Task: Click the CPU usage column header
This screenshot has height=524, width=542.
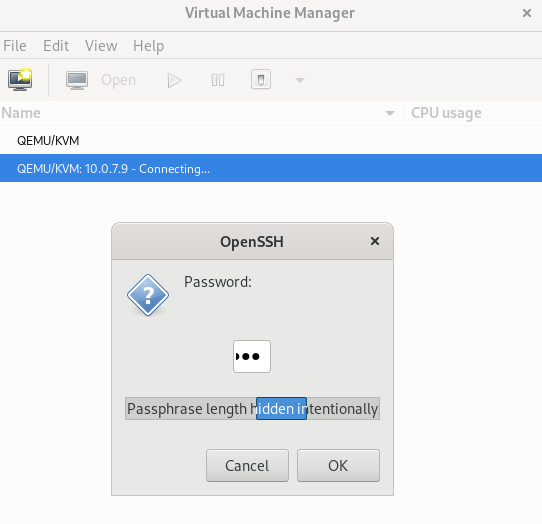Action: (473, 113)
